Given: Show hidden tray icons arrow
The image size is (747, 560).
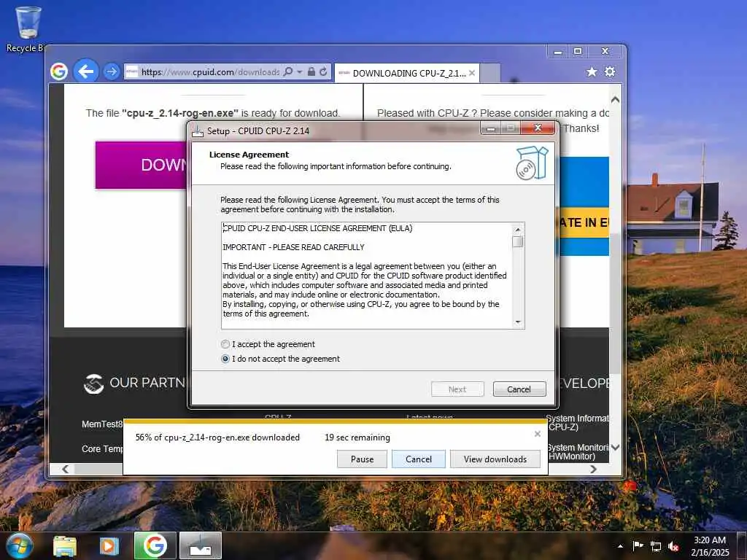Looking at the screenshot, I should 620,546.
